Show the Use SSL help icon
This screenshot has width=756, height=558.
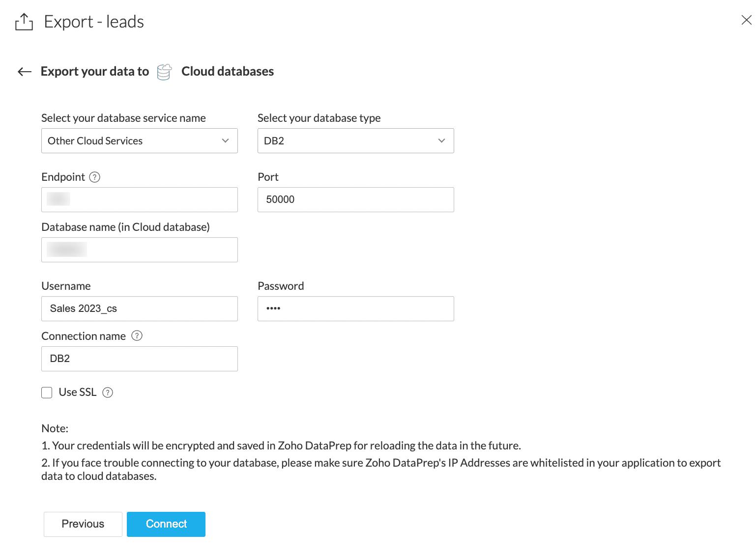(108, 392)
